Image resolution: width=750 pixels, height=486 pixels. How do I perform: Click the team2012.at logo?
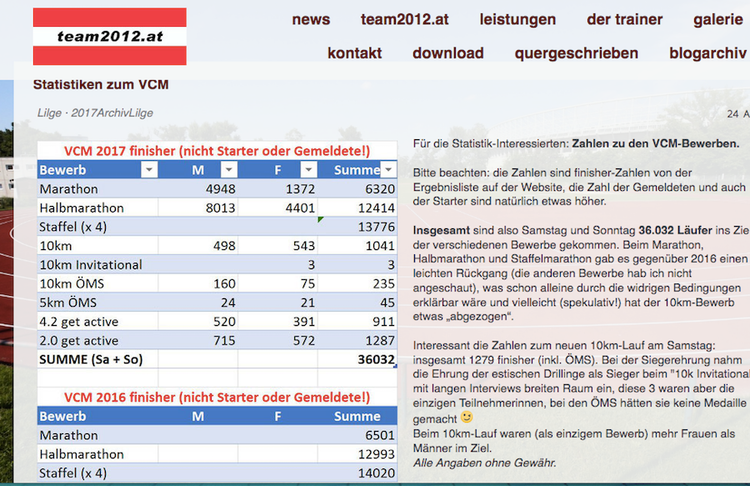(x=110, y=36)
